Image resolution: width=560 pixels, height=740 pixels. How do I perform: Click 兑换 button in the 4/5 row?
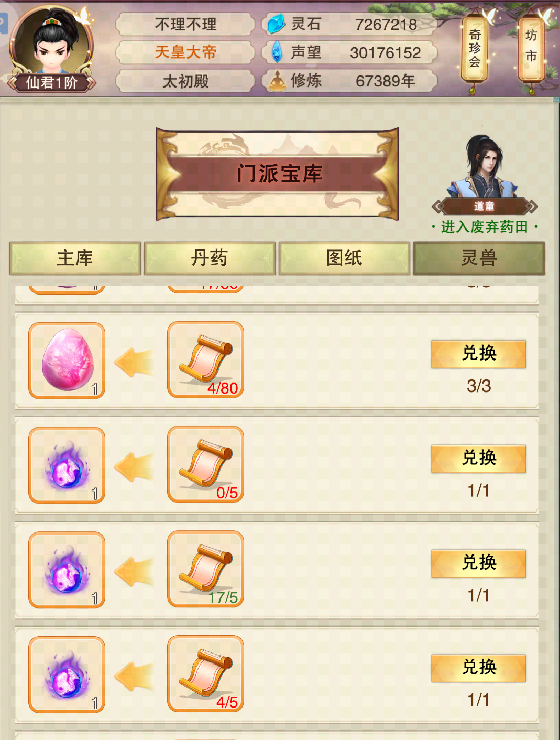tap(479, 668)
